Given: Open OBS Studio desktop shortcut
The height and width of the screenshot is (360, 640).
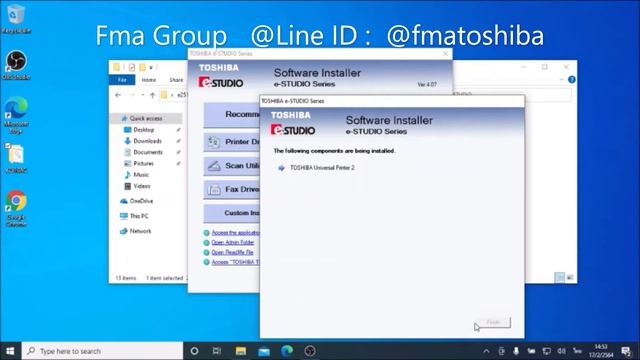Looking at the screenshot, I should pos(16,64).
